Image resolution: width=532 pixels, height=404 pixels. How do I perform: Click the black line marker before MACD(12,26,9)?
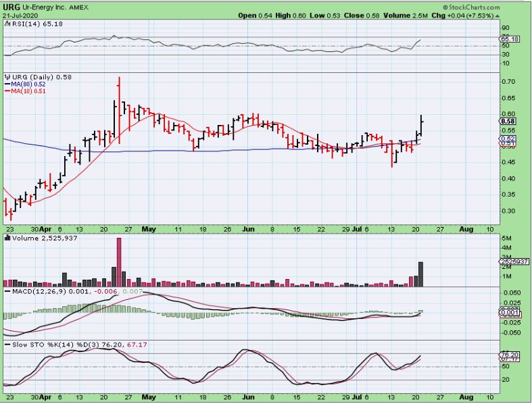pyautogui.click(x=7, y=292)
